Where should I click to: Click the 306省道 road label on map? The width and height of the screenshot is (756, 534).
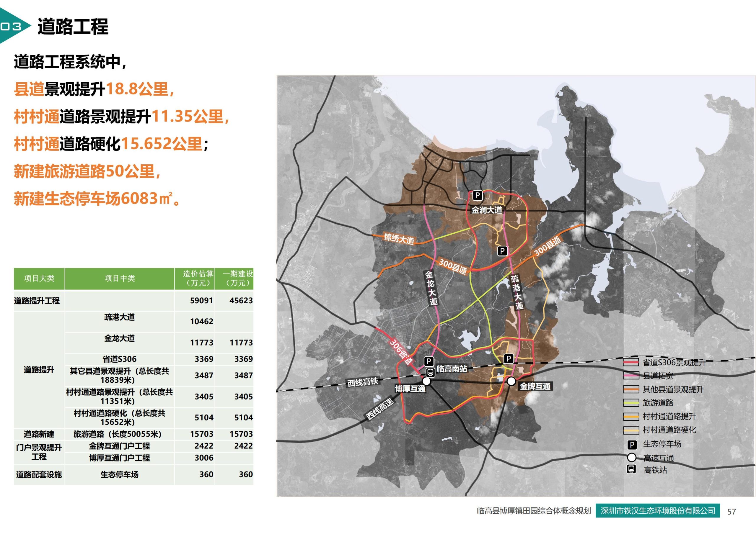pyautogui.click(x=401, y=351)
